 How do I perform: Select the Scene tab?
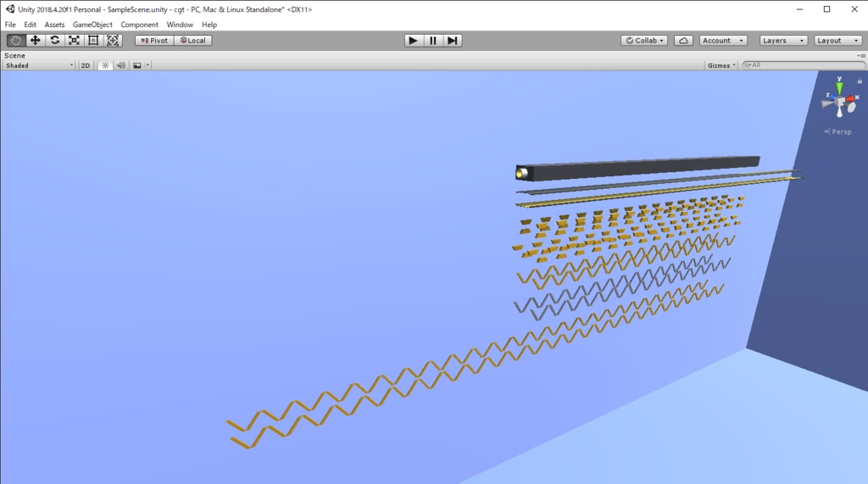pos(15,55)
